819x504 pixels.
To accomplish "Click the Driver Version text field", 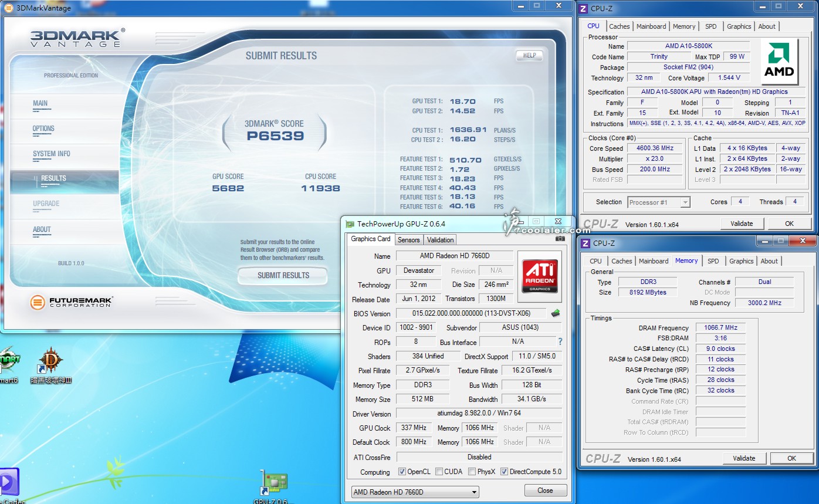I will 479,414.
